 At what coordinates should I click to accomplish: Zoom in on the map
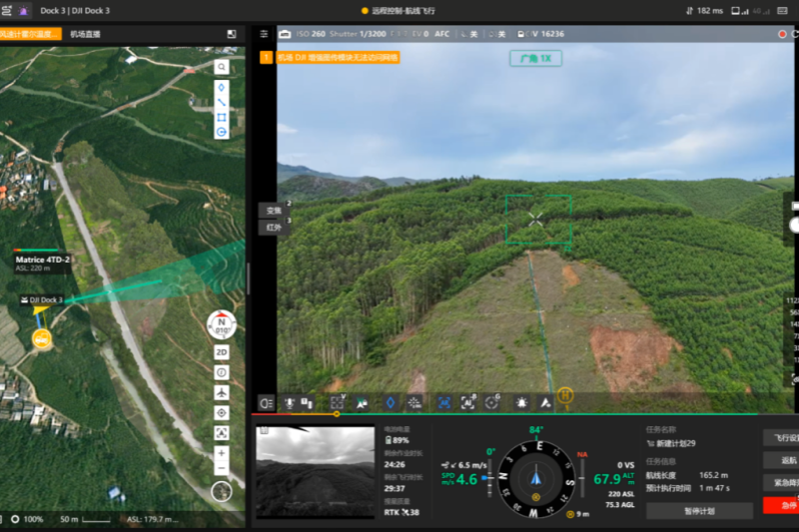(222, 452)
